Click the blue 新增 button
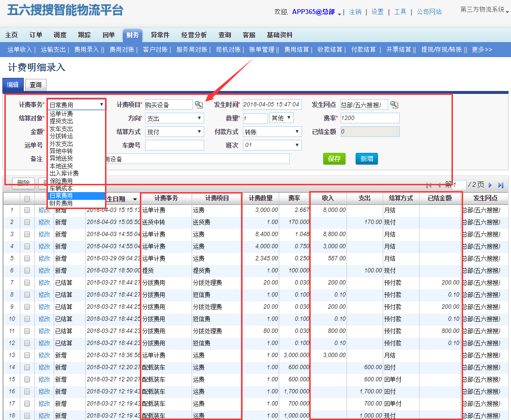The width and height of the screenshot is (511, 420). [367, 159]
